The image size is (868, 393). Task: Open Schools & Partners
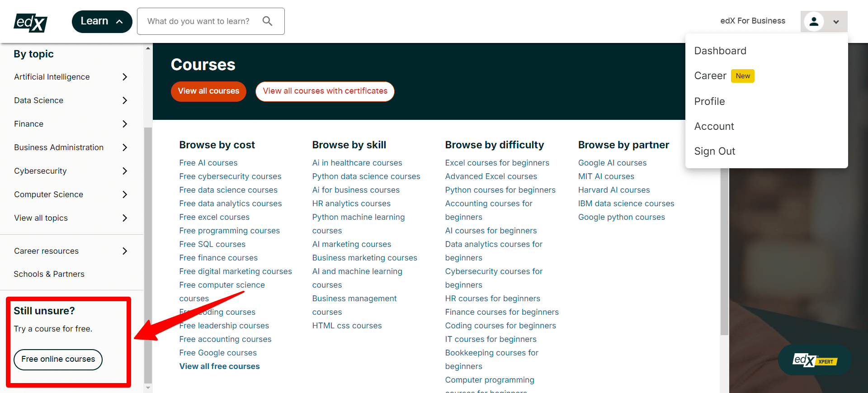coord(49,274)
